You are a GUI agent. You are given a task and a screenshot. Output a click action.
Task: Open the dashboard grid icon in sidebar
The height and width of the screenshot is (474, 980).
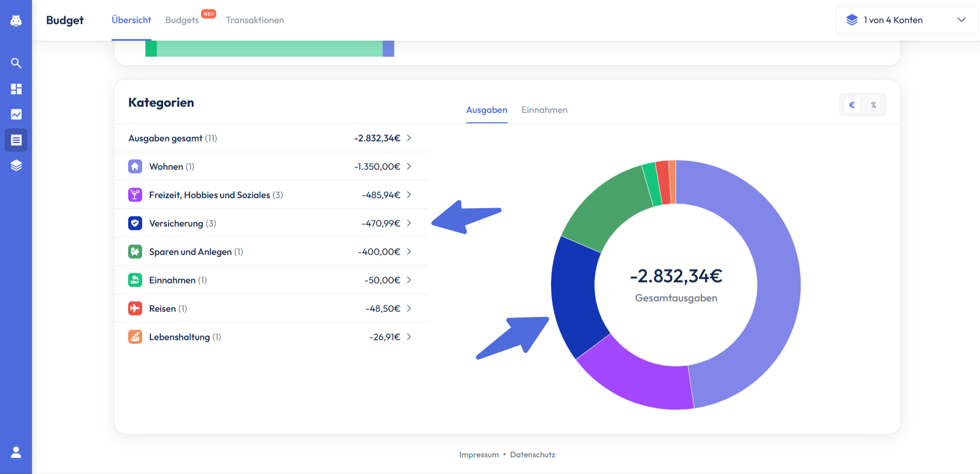(x=16, y=89)
